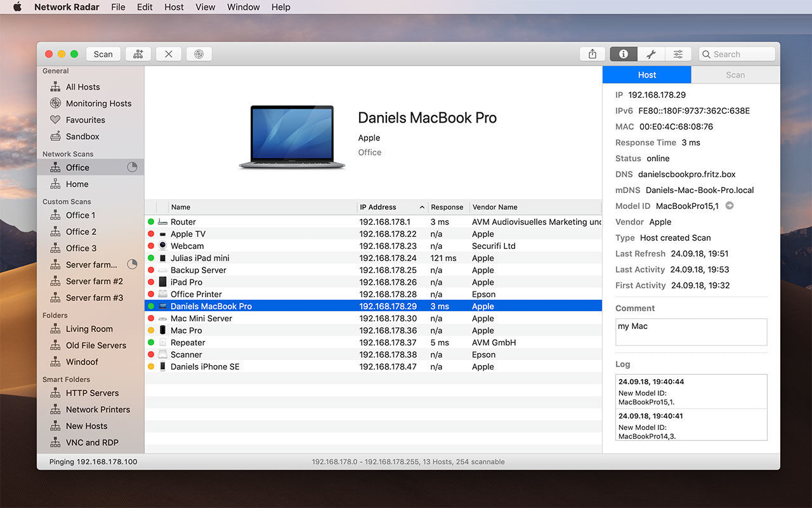Click IP cell 192.168.178.37
Image resolution: width=812 pixels, height=508 pixels.
[388, 343]
